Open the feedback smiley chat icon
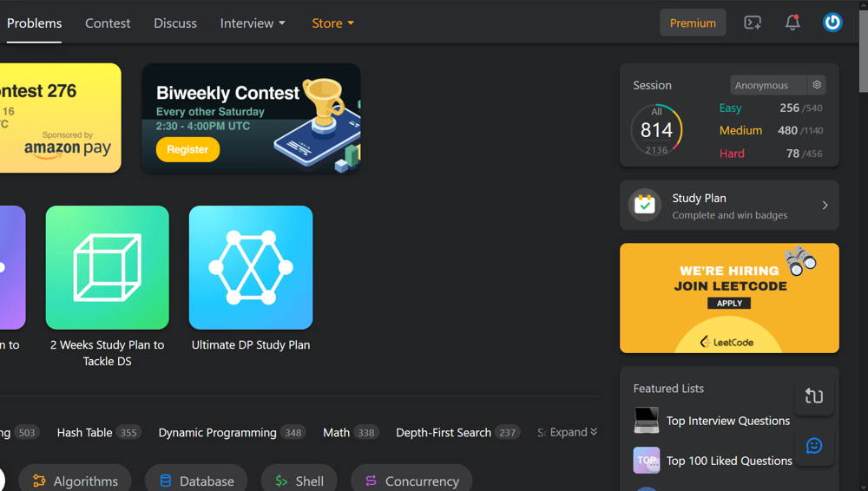868x491 pixels. click(x=814, y=446)
